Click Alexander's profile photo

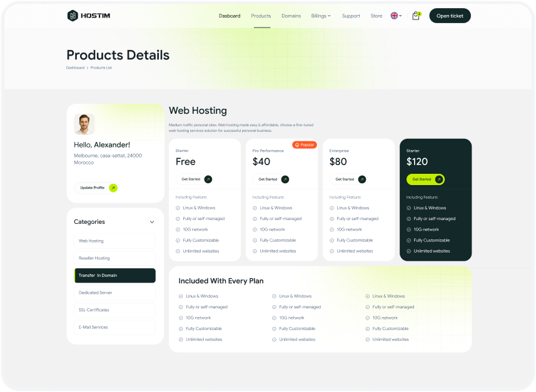click(84, 124)
